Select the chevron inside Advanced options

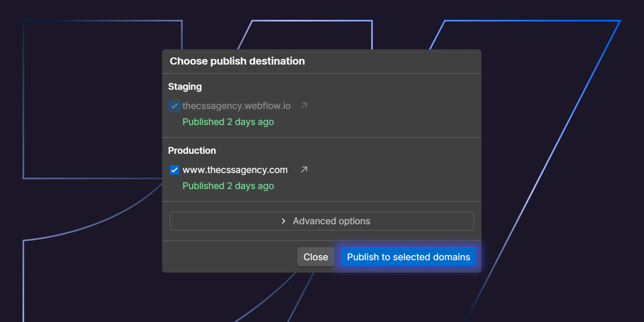coord(283,221)
